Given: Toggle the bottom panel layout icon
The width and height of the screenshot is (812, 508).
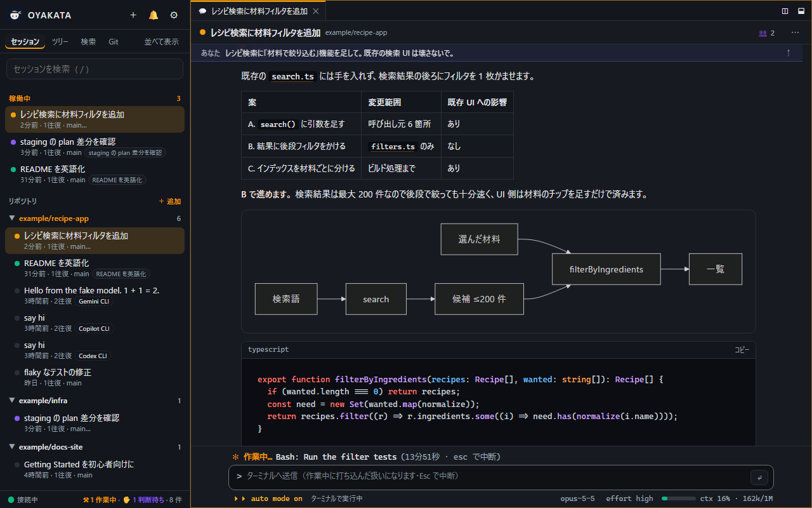Looking at the screenshot, I should (x=801, y=11).
